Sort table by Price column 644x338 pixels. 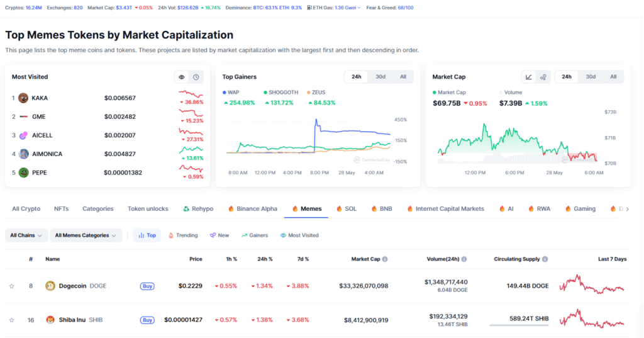196,259
